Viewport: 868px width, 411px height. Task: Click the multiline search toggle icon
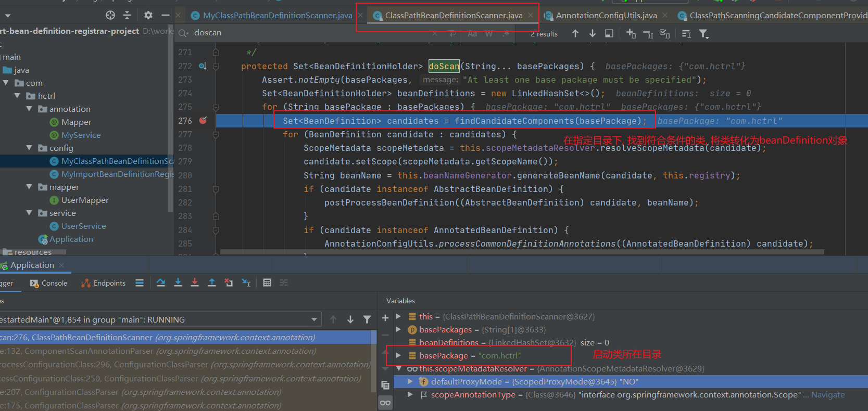pos(686,34)
